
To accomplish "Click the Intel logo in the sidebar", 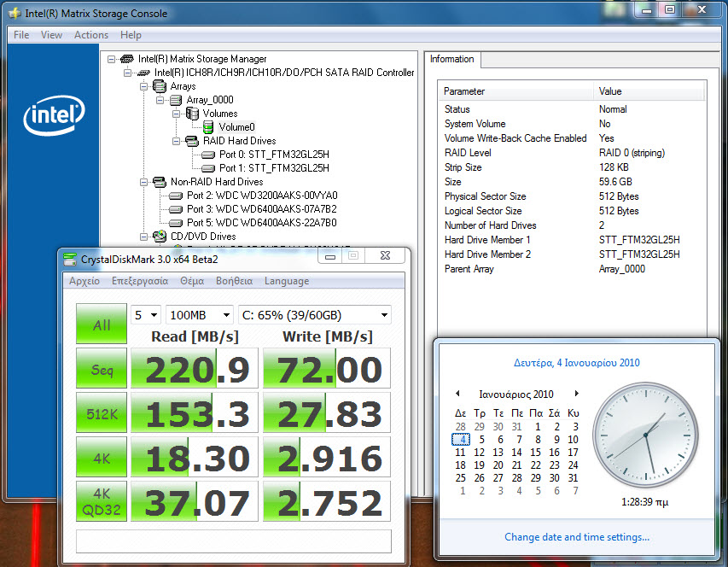I will 54,115.
